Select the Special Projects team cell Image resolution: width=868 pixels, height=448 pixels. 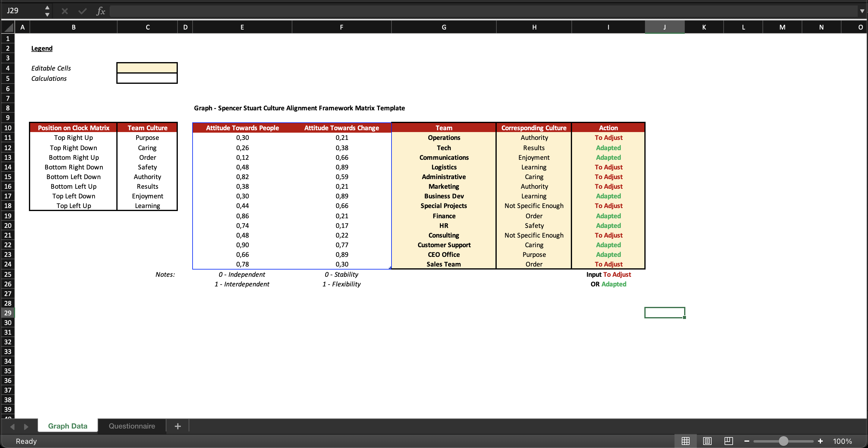444,206
